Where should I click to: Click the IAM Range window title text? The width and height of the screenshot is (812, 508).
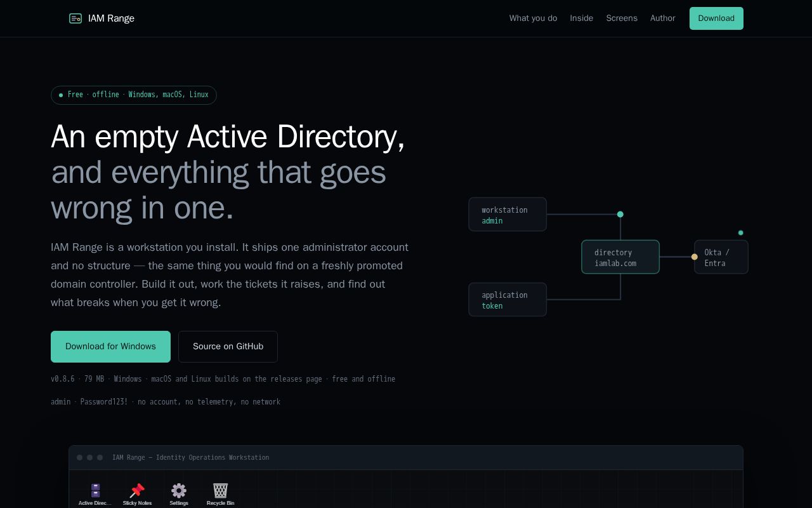(x=190, y=458)
